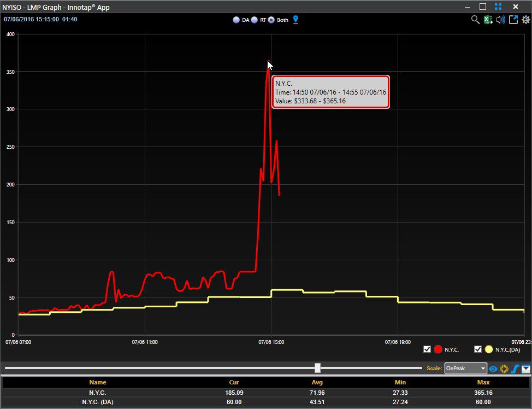This screenshot has height=409, width=532.
Task: Uncheck the N.Y.C.(DA) legend checkbox
Action: coord(478,349)
